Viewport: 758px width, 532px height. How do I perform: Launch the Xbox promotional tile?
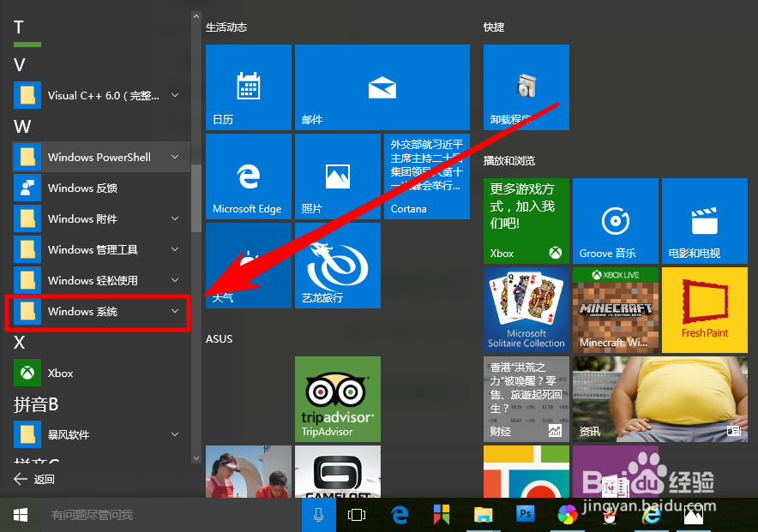click(x=526, y=221)
